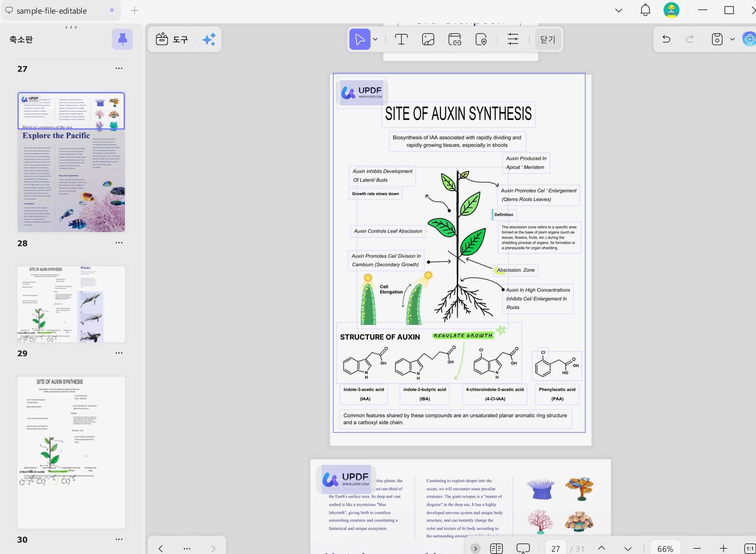Toggle the thumbnail panel pin
The width and height of the screenshot is (756, 554).
pyautogui.click(x=122, y=39)
